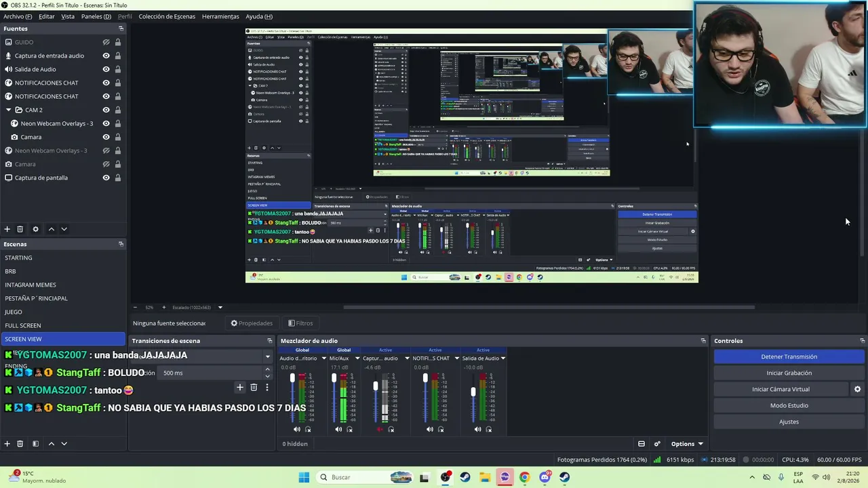Unmute the Captura de entrada audio channel
The height and width of the screenshot is (488, 868).
(x=380, y=429)
